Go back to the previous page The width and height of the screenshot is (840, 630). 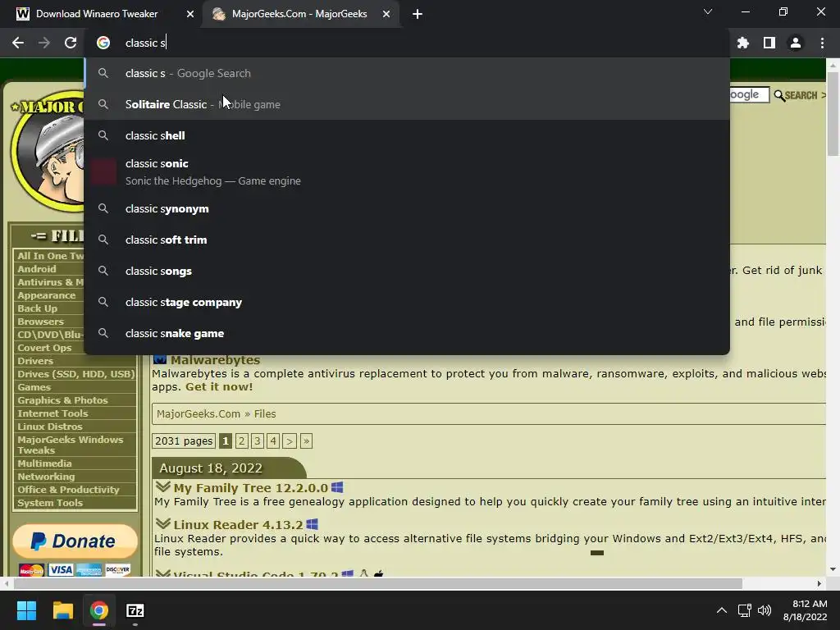coord(18,43)
